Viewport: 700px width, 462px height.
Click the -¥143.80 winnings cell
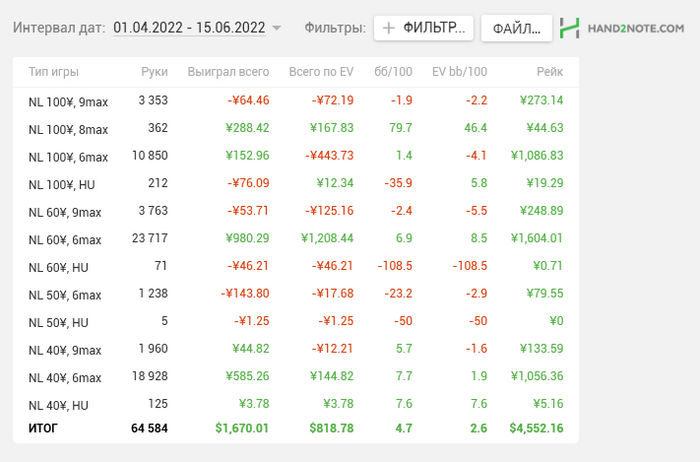coord(245,294)
